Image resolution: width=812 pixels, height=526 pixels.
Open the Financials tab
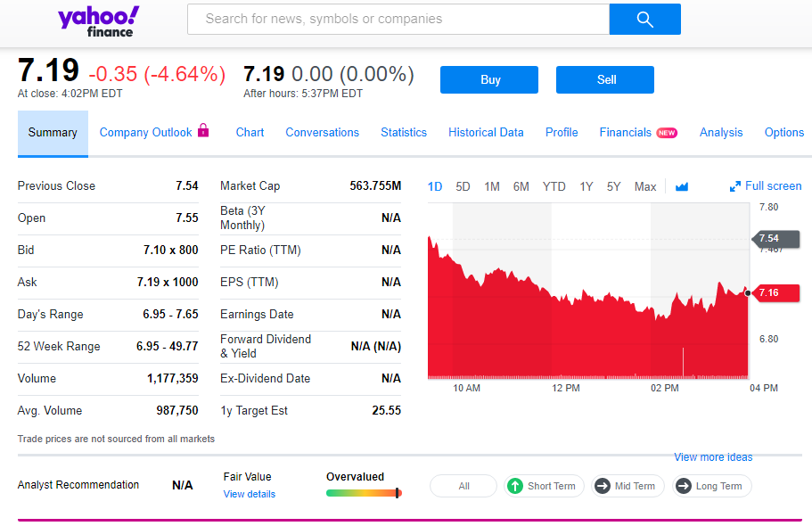click(x=626, y=132)
